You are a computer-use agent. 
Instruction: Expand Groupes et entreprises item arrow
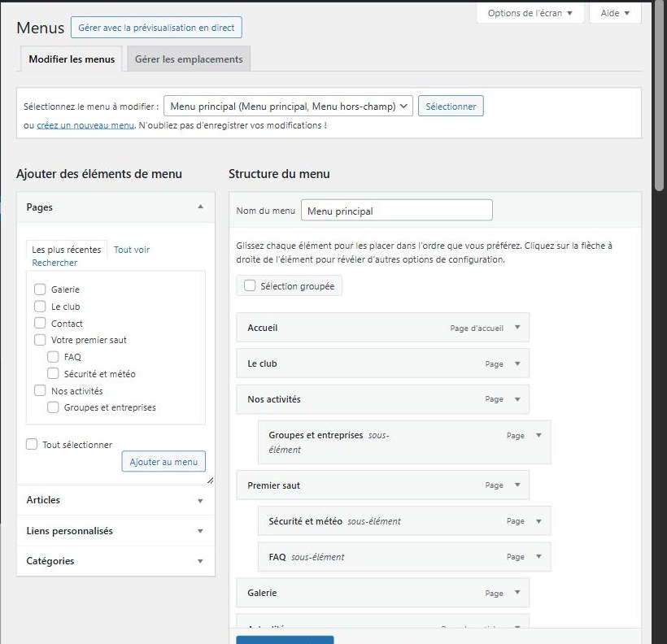[x=538, y=435]
